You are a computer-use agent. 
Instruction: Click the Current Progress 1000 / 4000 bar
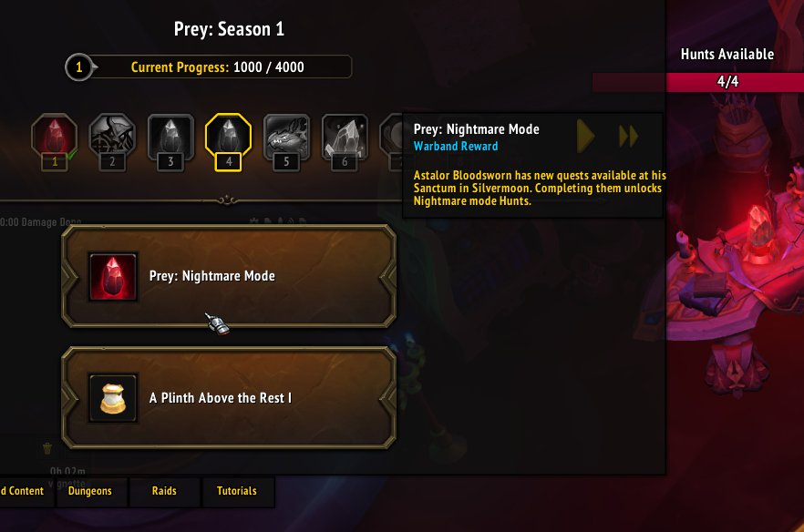[209, 67]
